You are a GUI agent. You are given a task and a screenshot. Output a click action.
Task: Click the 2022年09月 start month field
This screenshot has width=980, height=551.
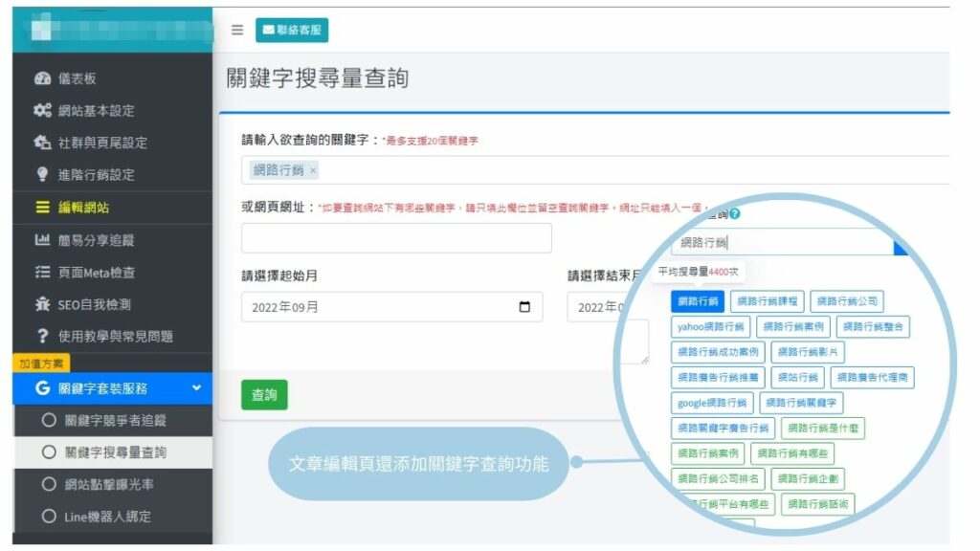point(391,307)
